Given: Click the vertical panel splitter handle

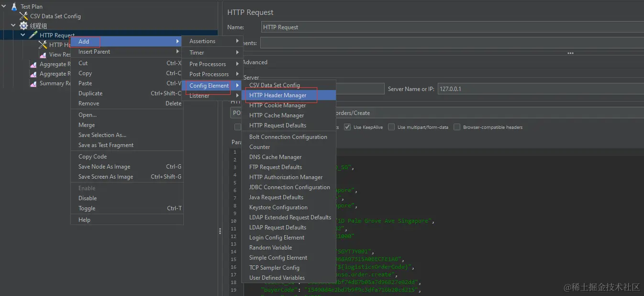Looking at the screenshot, I should pos(220,231).
